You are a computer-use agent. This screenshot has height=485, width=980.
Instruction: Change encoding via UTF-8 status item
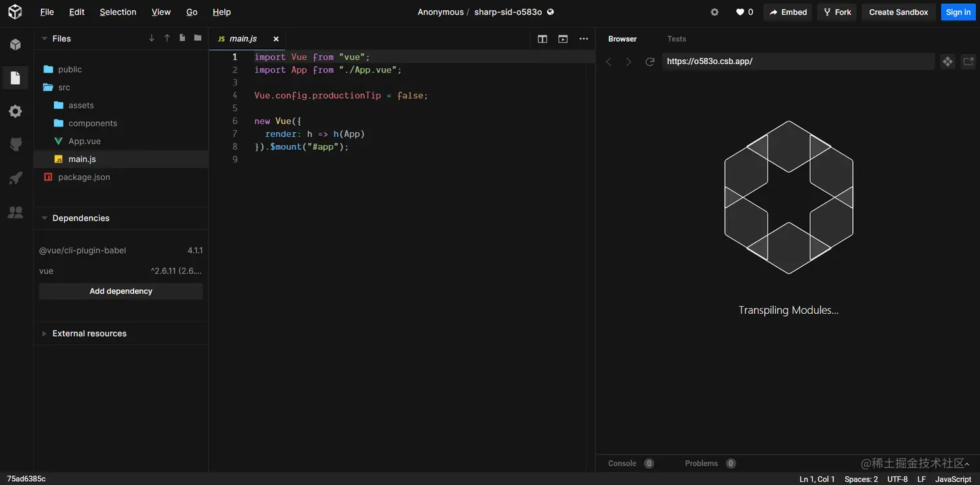point(897,479)
